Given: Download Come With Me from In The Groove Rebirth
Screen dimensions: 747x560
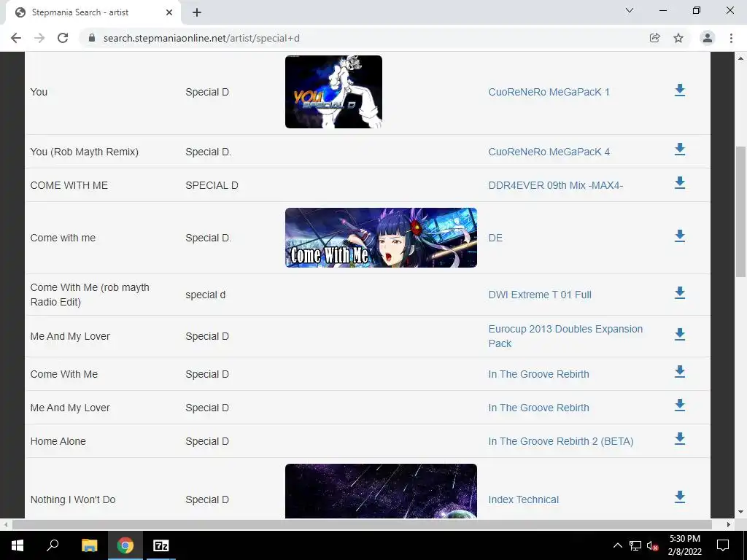Looking at the screenshot, I should point(680,372).
